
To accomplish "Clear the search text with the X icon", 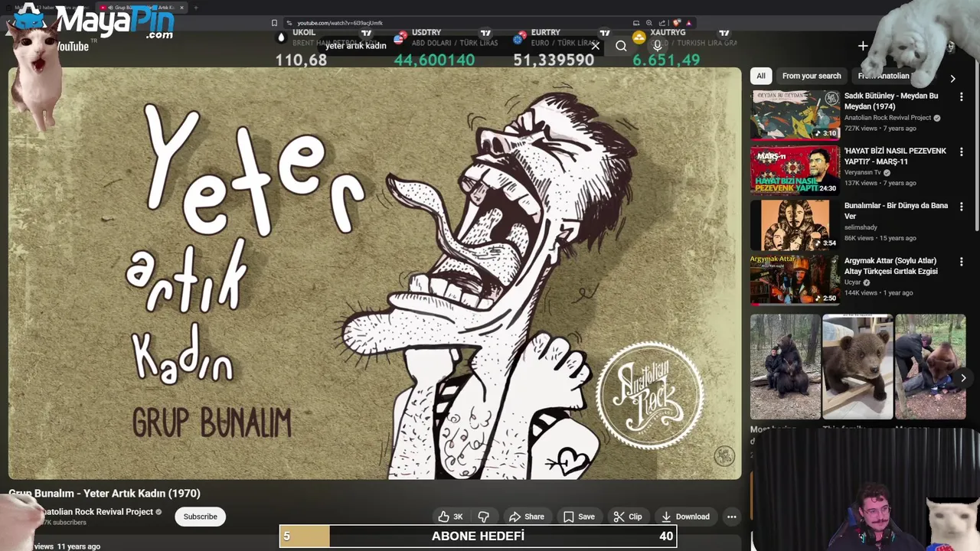I will click(x=595, y=46).
